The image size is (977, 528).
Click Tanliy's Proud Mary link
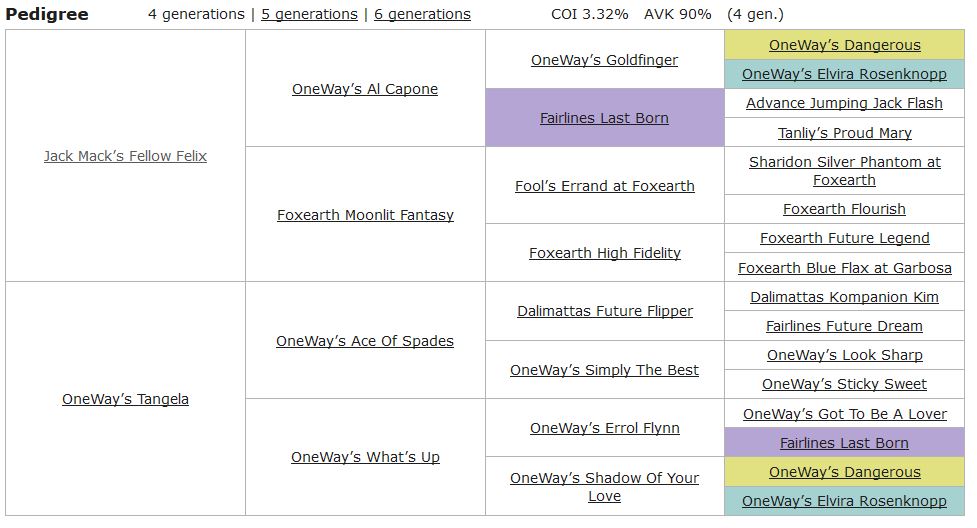pos(844,133)
